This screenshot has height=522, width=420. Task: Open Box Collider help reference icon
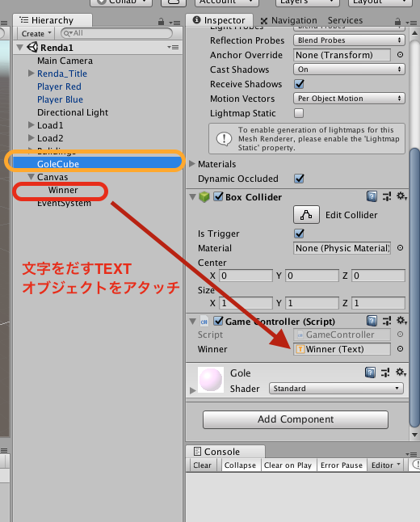point(372,196)
